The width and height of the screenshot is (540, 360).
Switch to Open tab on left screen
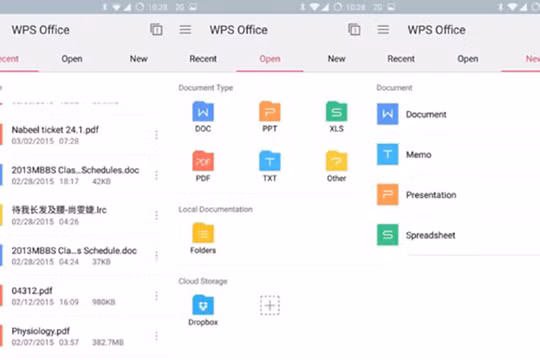point(72,59)
